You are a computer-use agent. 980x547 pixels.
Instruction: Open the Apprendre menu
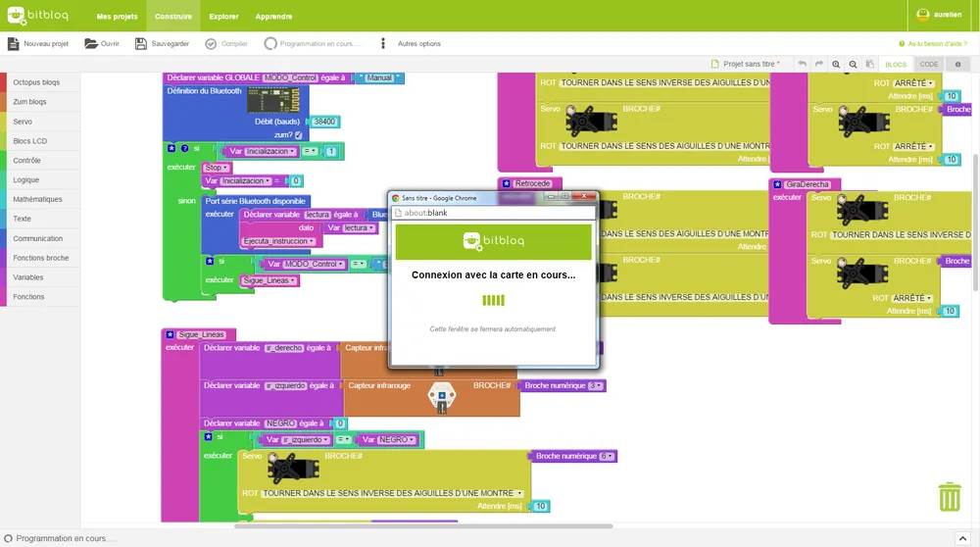[273, 17]
